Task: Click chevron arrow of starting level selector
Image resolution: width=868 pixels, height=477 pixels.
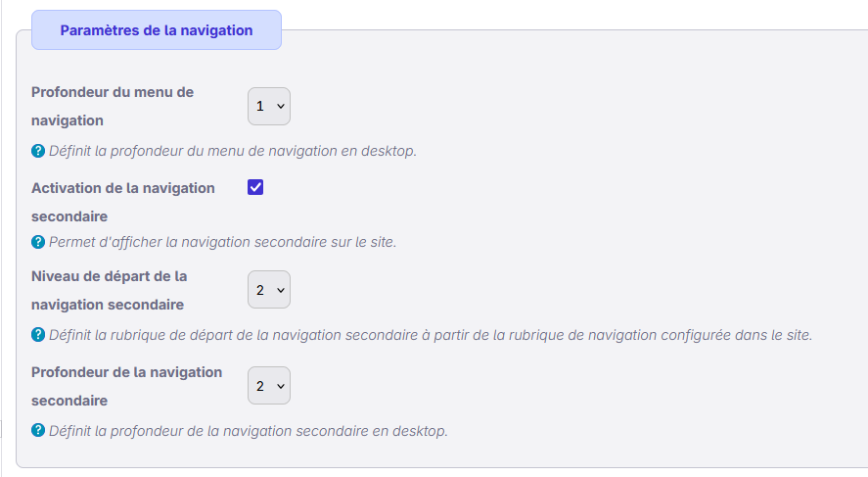Action: (x=281, y=290)
